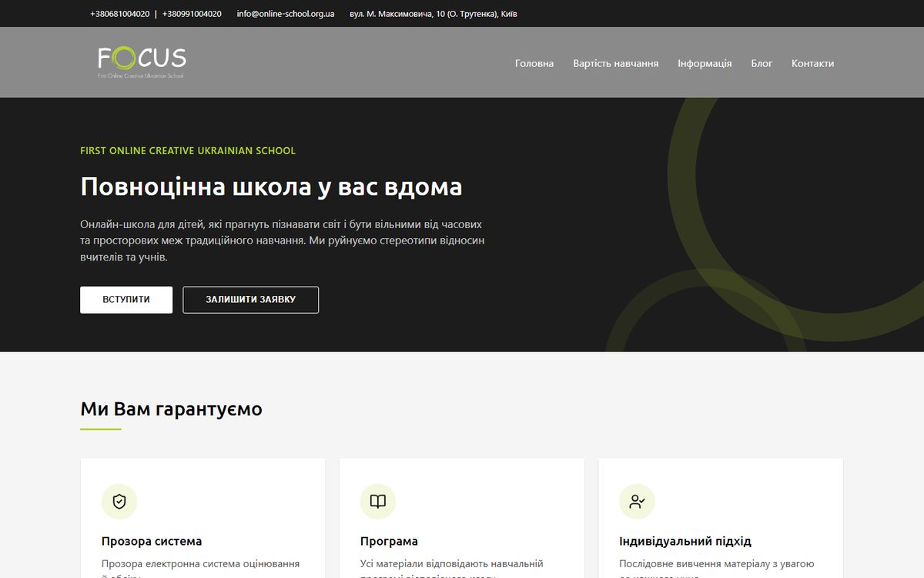Click the text Послідовне вивчення матеріалу з увагою
Image resolution: width=924 pixels, height=578 pixels.
tap(717, 564)
